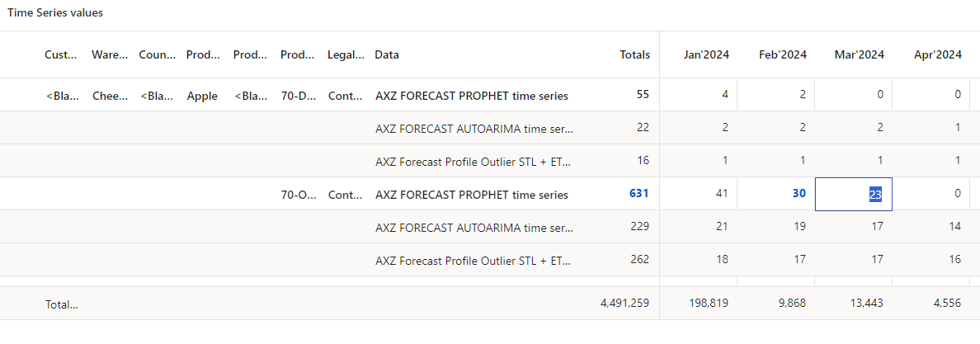Select AUTOARIMA row with total 229
This screenshot has height=344, width=980.
[473, 227]
